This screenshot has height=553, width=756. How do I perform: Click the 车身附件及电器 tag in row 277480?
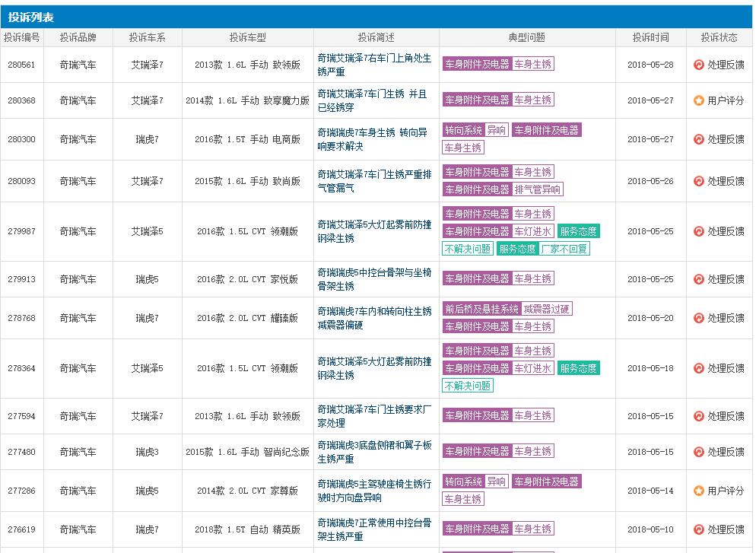click(x=477, y=451)
